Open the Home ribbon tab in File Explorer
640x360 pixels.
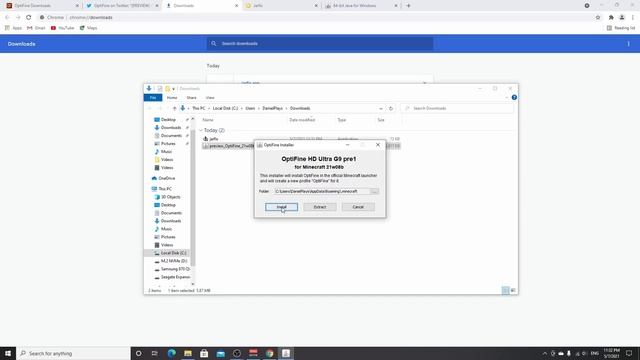[172, 98]
